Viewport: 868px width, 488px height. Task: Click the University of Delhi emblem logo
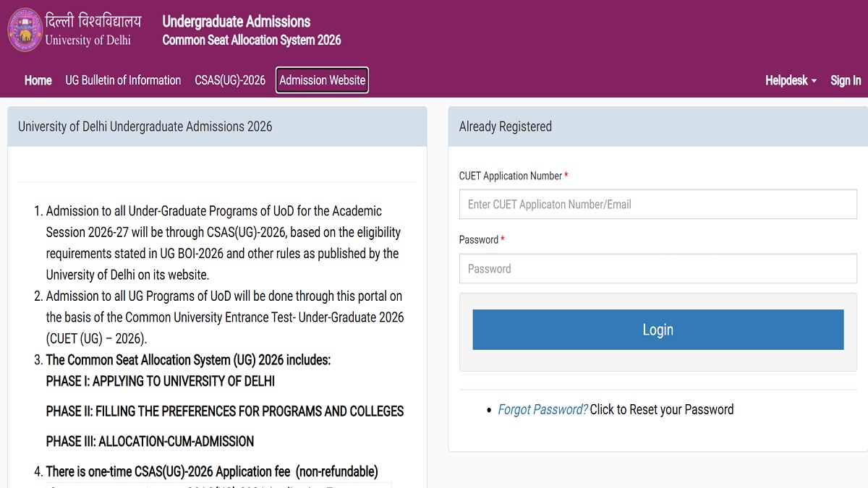pos(25,30)
